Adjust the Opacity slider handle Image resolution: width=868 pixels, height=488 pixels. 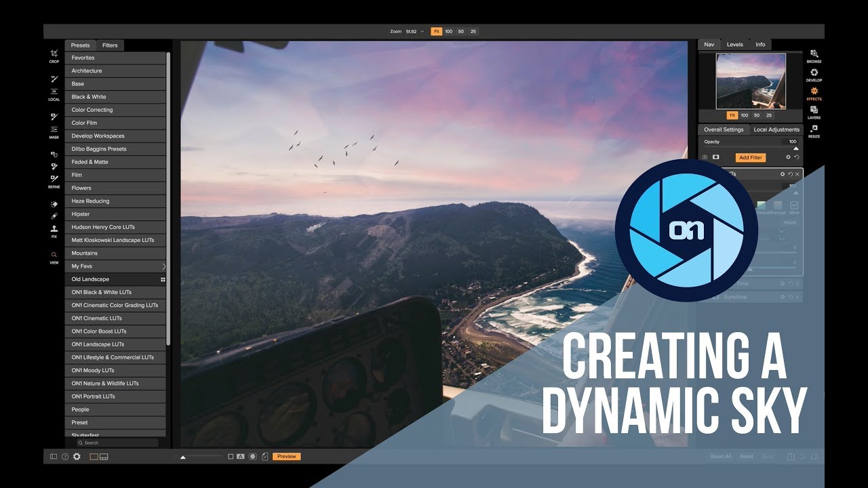tap(796, 148)
